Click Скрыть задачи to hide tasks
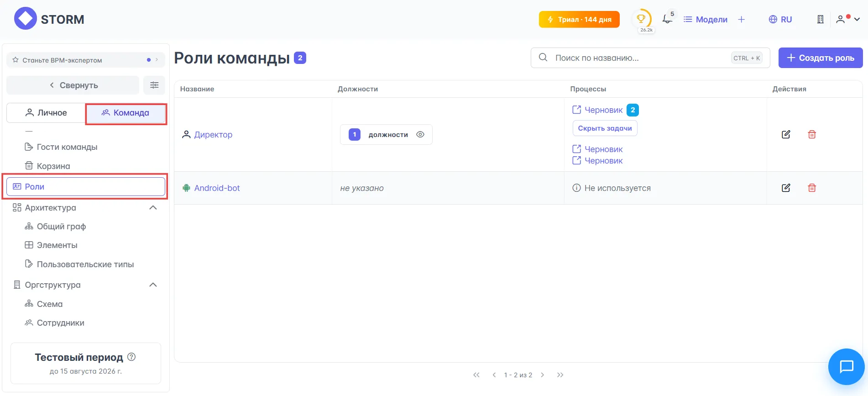Screen dimensions: 868x396 605,128
